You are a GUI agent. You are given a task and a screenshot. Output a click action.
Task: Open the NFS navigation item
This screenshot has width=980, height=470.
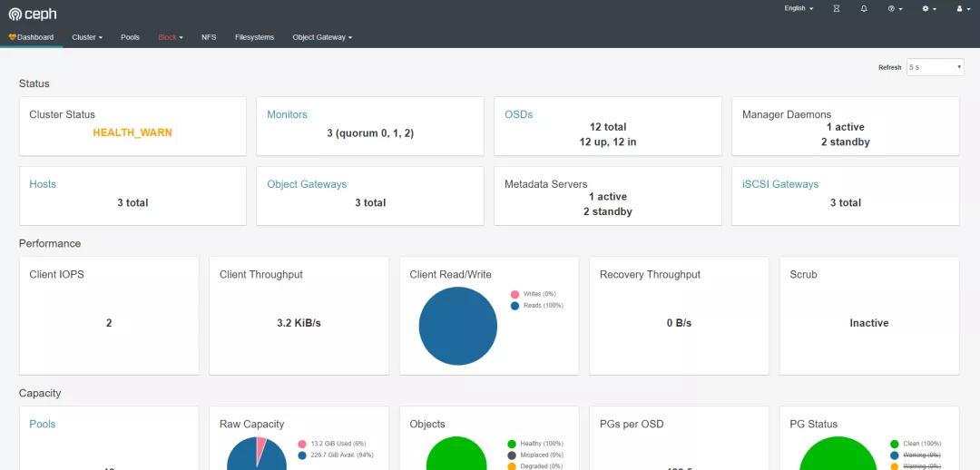pos(209,37)
